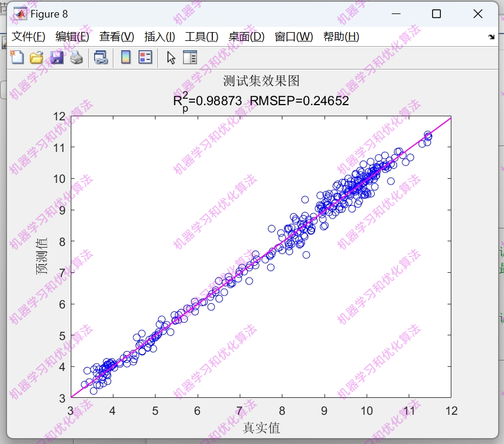Image resolution: width=504 pixels, height=444 pixels.
Task: Open the 工具(T) menu
Action: [x=202, y=37]
